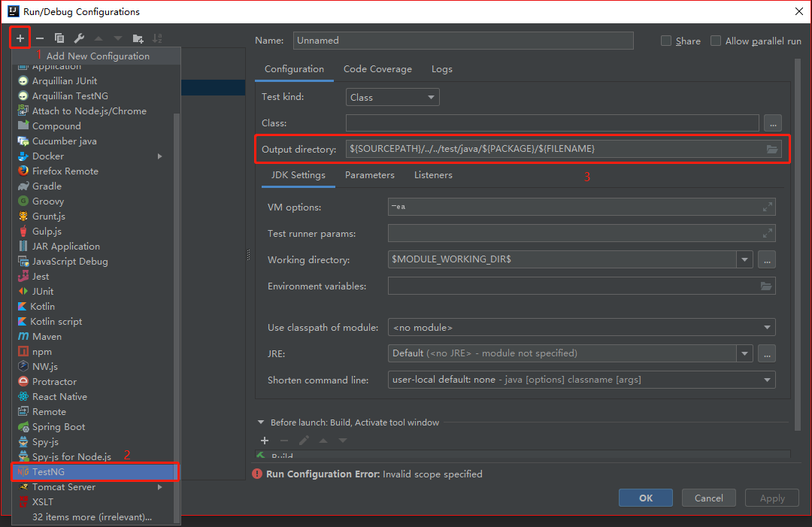This screenshot has width=812, height=527.
Task: Enable Allow parallel run checkbox
Action: click(x=716, y=41)
